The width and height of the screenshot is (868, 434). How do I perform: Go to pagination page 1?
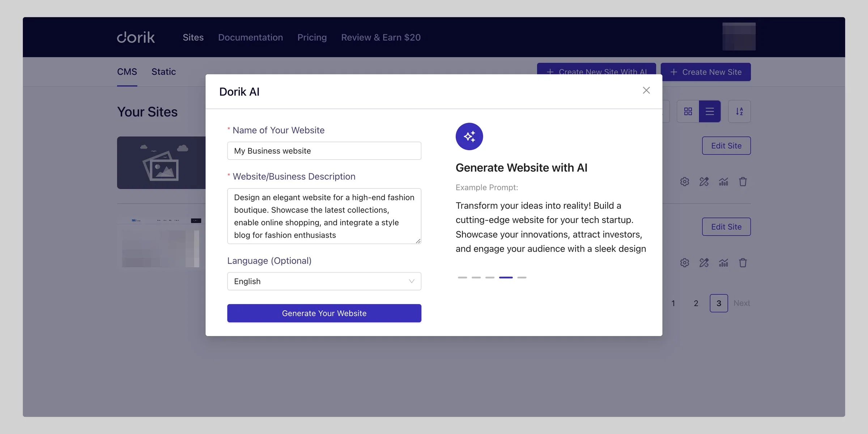point(673,303)
